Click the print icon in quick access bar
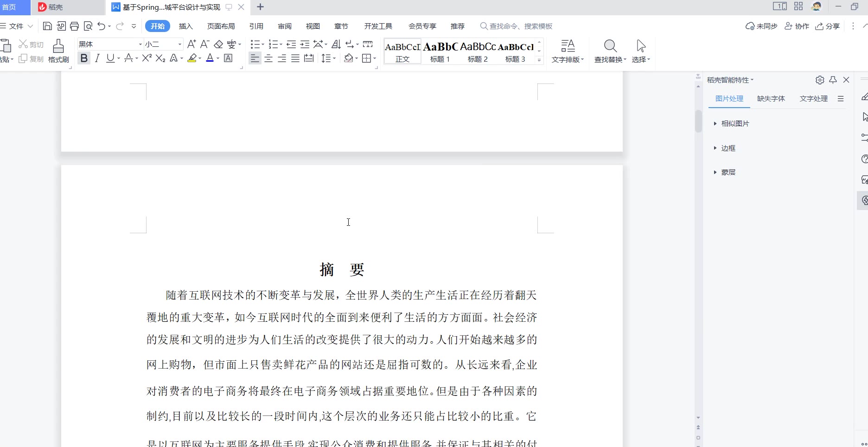 click(74, 26)
